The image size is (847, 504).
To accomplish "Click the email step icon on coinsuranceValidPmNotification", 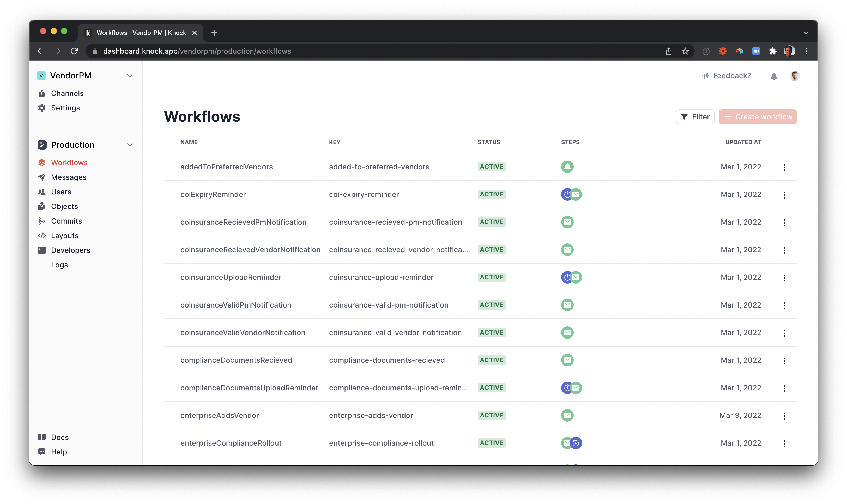I will tap(567, 305).
